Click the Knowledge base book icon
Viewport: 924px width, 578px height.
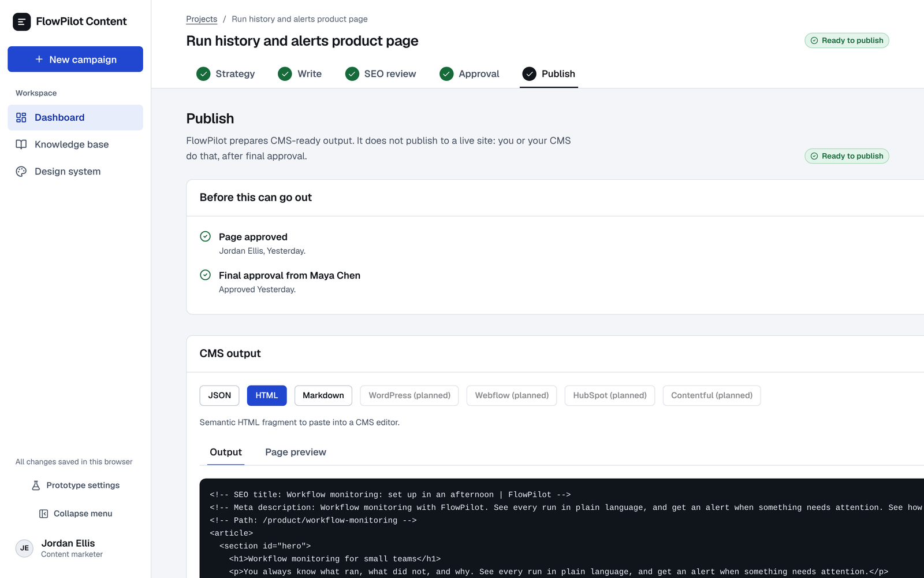point(21,144)
